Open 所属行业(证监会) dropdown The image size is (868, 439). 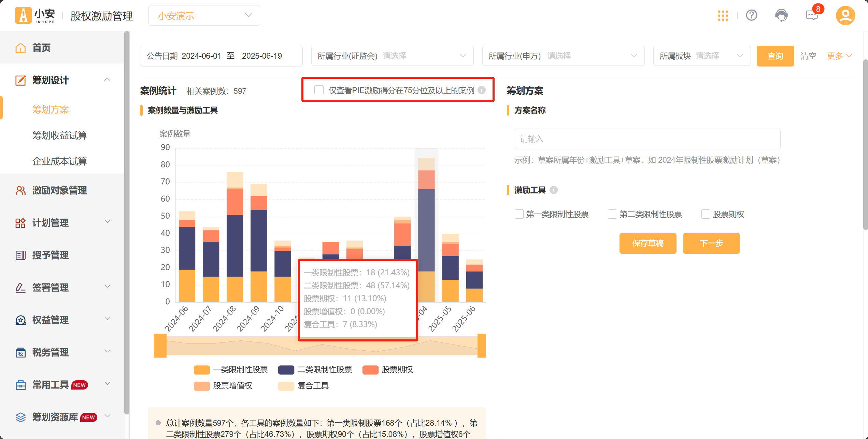tap(392, 56)
